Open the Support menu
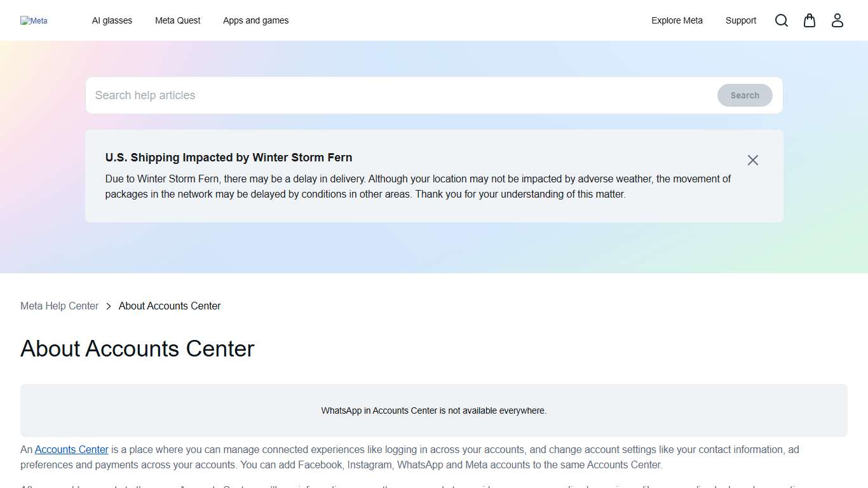The image size is (868, 488). 740,20
